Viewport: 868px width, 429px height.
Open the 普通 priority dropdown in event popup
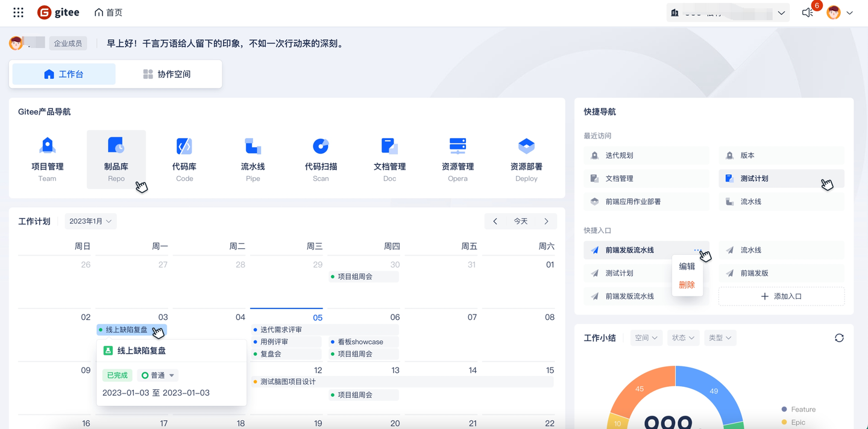pos(157,375)
